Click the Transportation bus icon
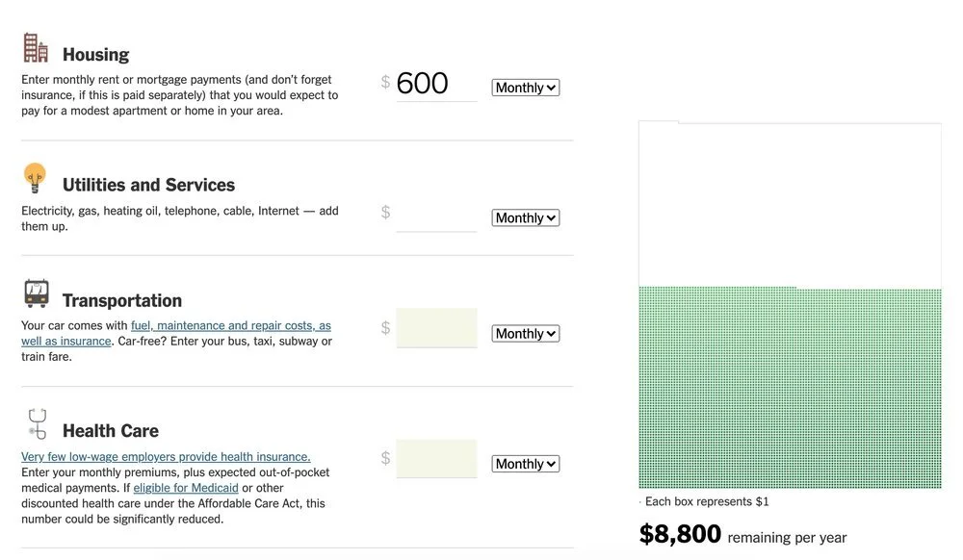This screenshot has height=560, width=963. tap(37, 293)
